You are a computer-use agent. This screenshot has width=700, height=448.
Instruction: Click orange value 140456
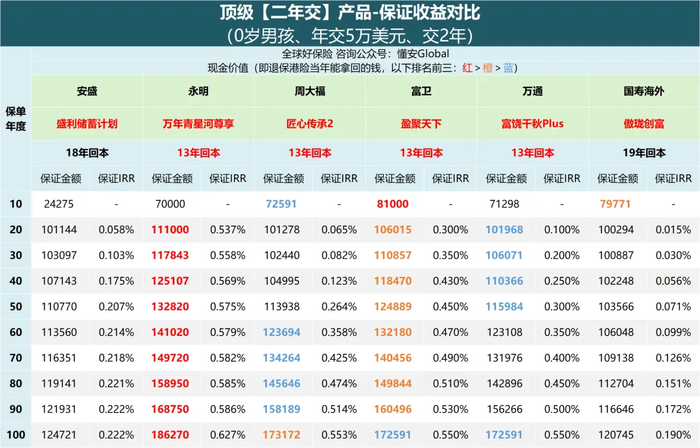pyautogui.click(x=393, y=358)
